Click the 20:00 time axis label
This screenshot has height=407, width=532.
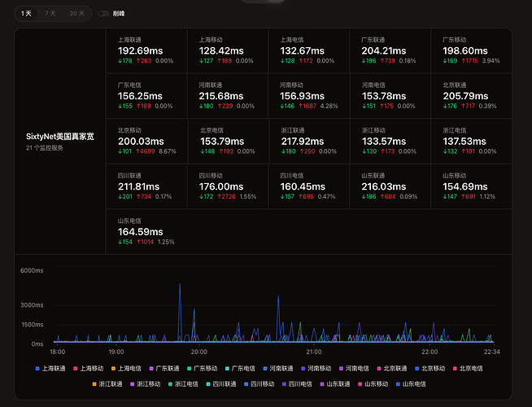pos(198,352)
